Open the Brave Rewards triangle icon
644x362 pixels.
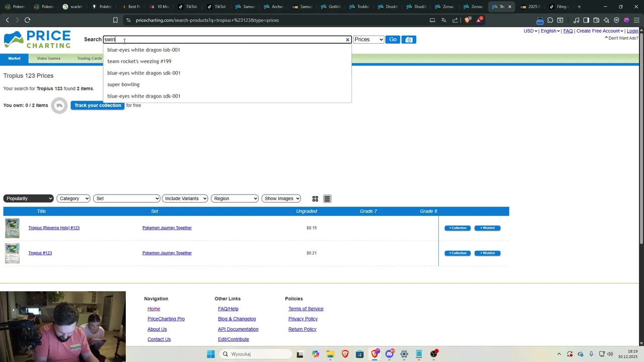click(x=479, y=20)
